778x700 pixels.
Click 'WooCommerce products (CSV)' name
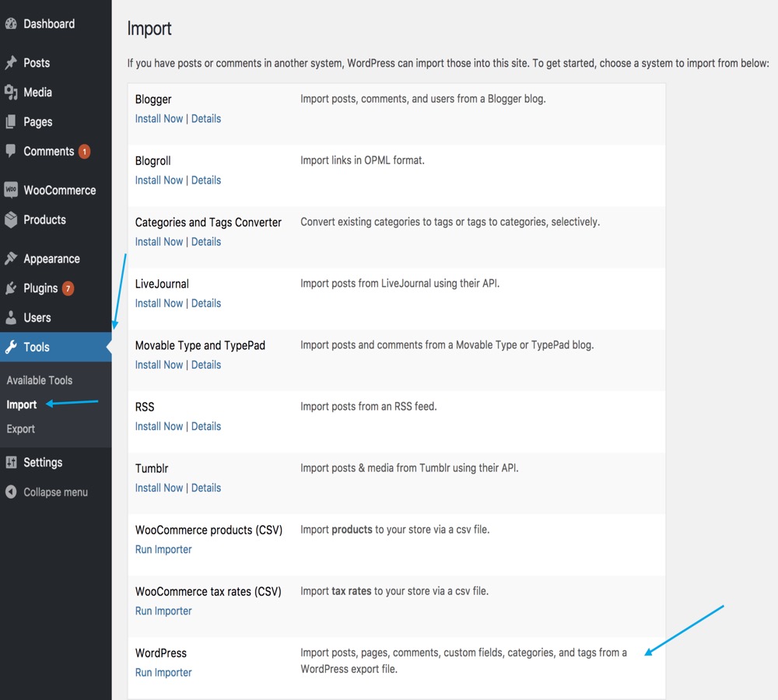[x=209, y=530]
